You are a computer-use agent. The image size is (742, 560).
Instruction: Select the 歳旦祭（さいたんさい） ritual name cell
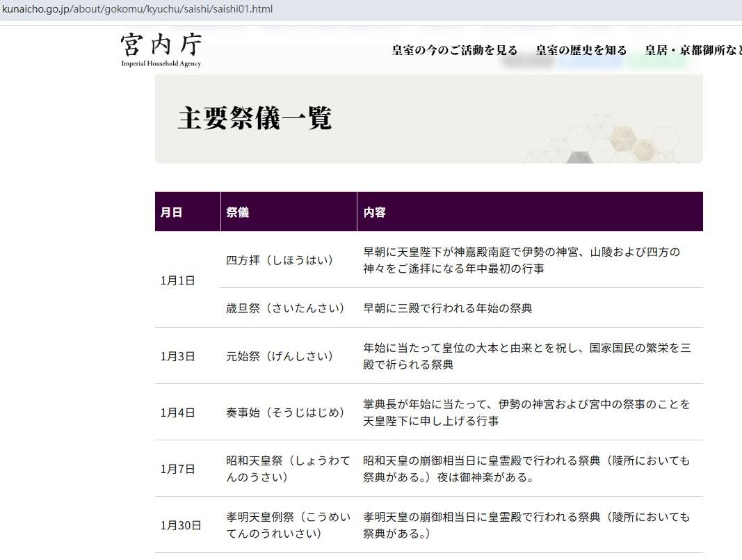coord(286,308)
